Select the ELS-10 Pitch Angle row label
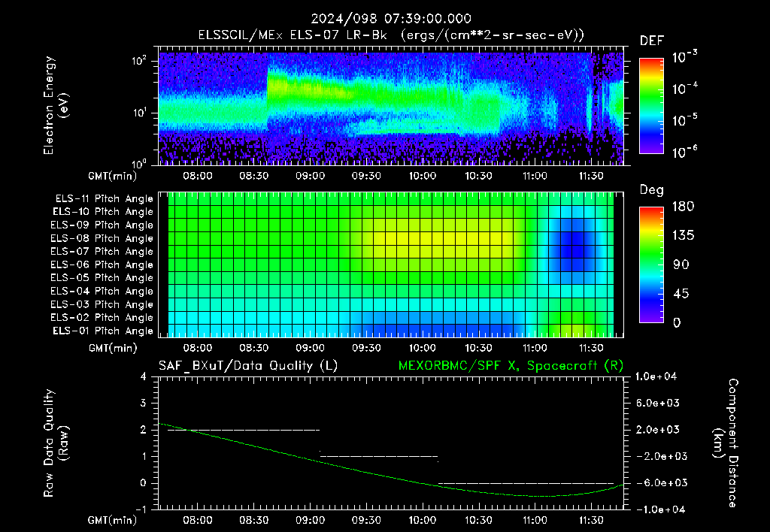This screenshot has height=532, width=770. coord(103,212)
